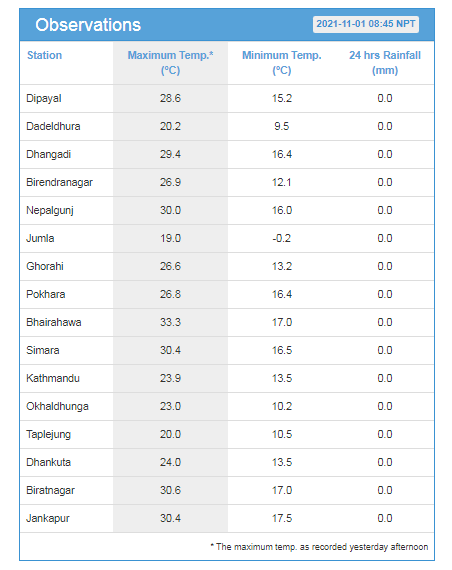Screen dimensions: 452x570
Task: Click the 24 hrs Rainfall column header
Action: (385, 63)
